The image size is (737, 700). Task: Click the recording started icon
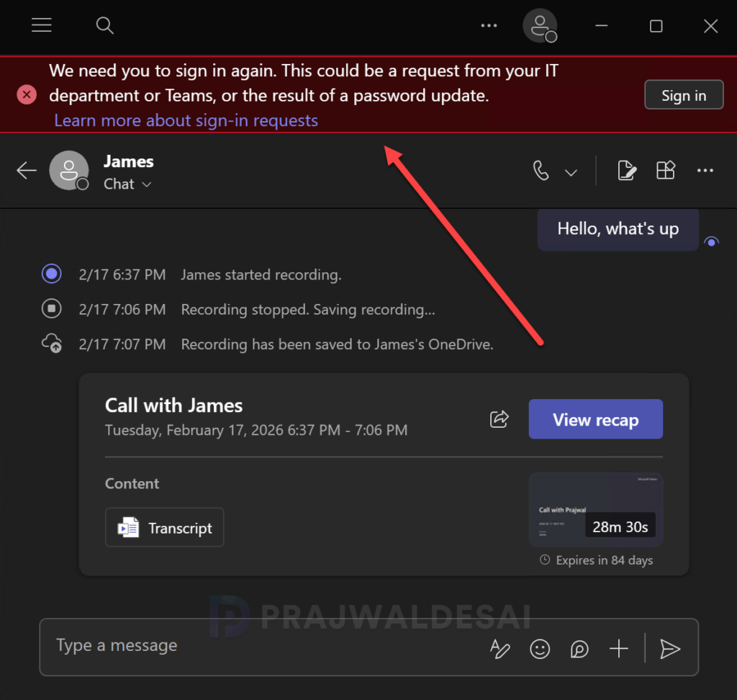52,274
